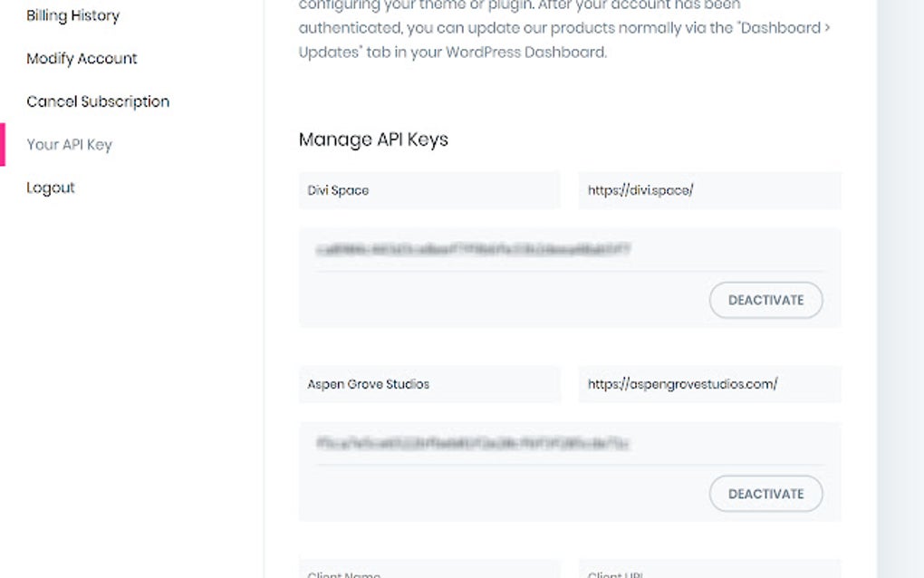
Task: Click the Client URL field at the bottom
Action: pyautogui.click(x=709, y=573)
